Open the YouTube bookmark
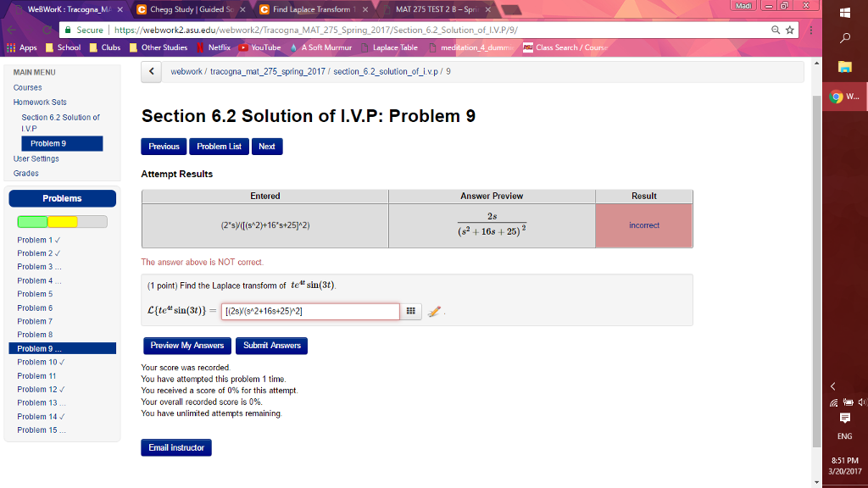Image resolution: width=868 pixels, height=488 pixels. point(259,47)
